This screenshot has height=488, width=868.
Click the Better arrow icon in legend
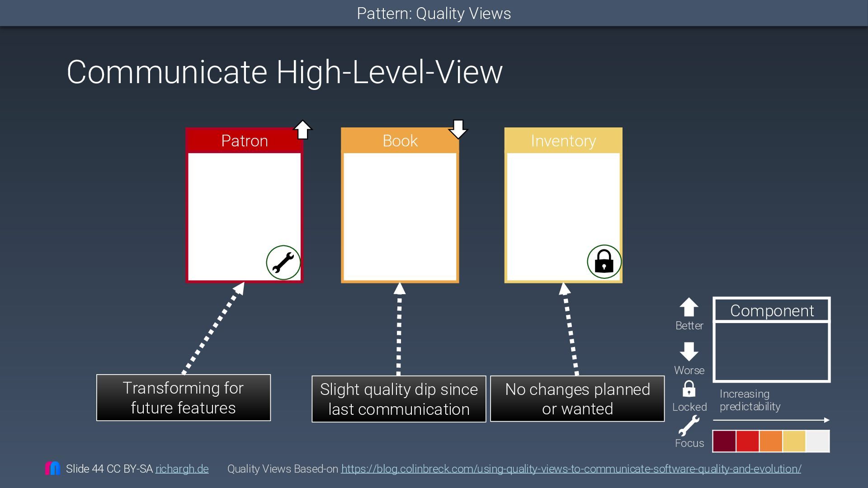click(689, 307)
